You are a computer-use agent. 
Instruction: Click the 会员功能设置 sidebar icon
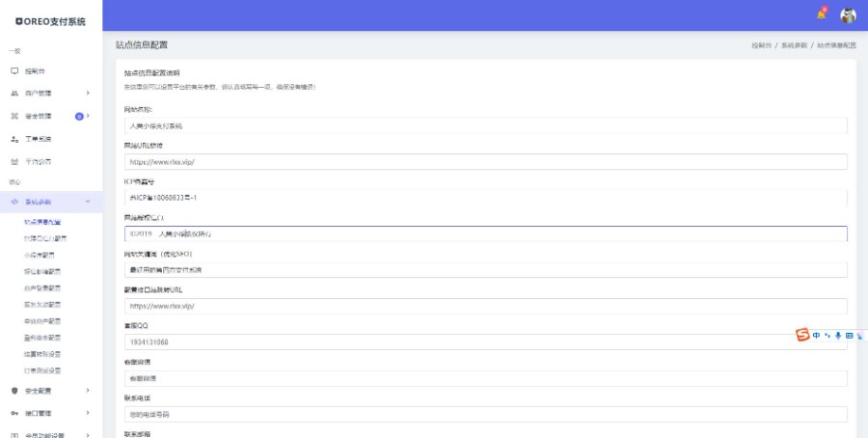point(14,435)
